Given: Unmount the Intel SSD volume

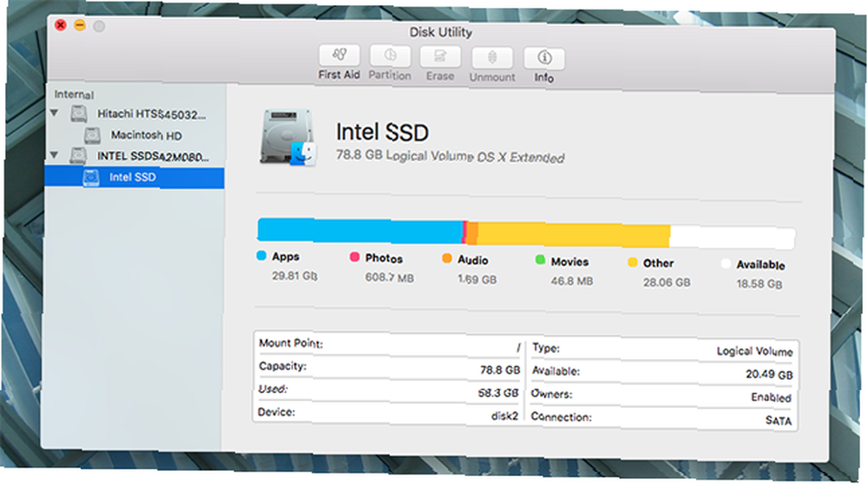Looking at the screenshot, I should click(x=491, y=57).
